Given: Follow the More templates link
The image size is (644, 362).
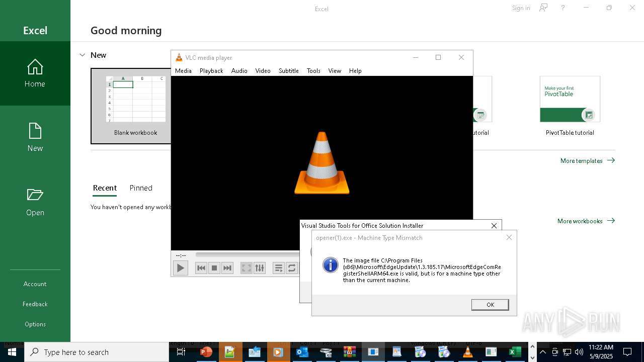Looking at the screenshot, I should click(588, 161).
